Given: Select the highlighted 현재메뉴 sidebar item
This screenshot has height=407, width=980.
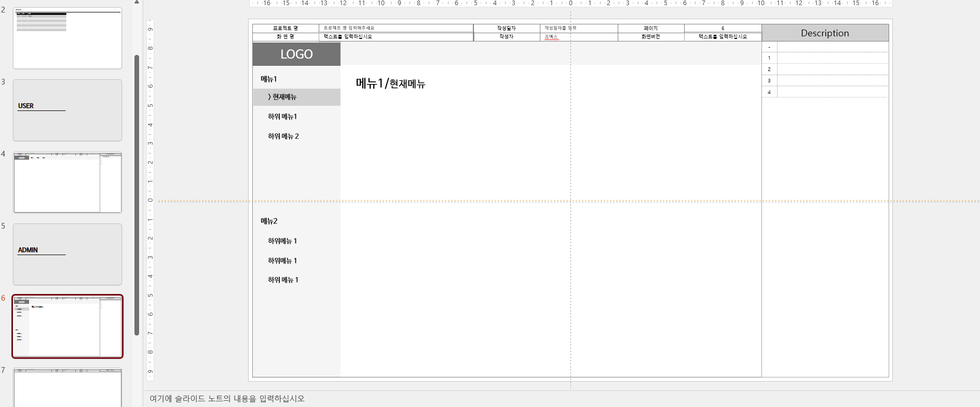Looking at the screenshot, I should [297, 97].
